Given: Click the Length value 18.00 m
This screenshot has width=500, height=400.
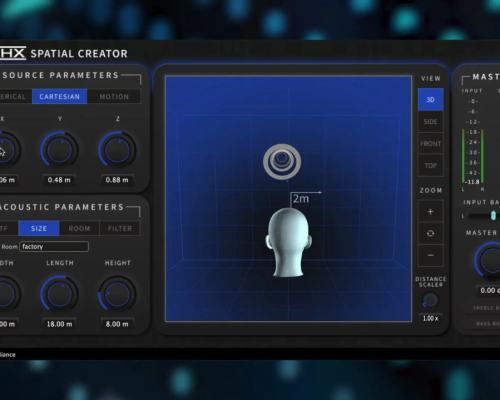Looking at the screenshot, I should tap(59, 324).
